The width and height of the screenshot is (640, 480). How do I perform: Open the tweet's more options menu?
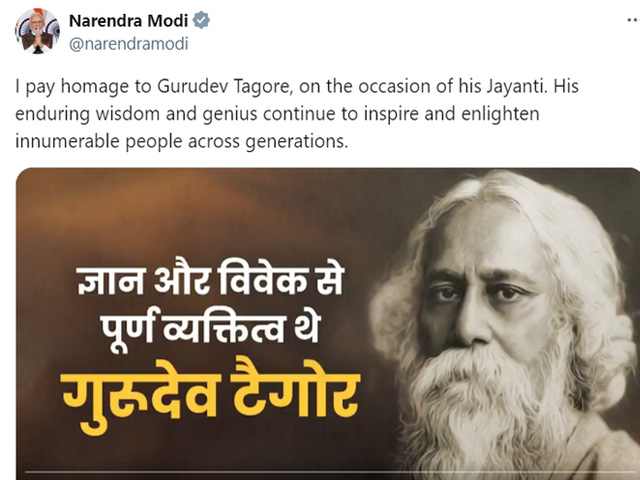pos(633,20)
